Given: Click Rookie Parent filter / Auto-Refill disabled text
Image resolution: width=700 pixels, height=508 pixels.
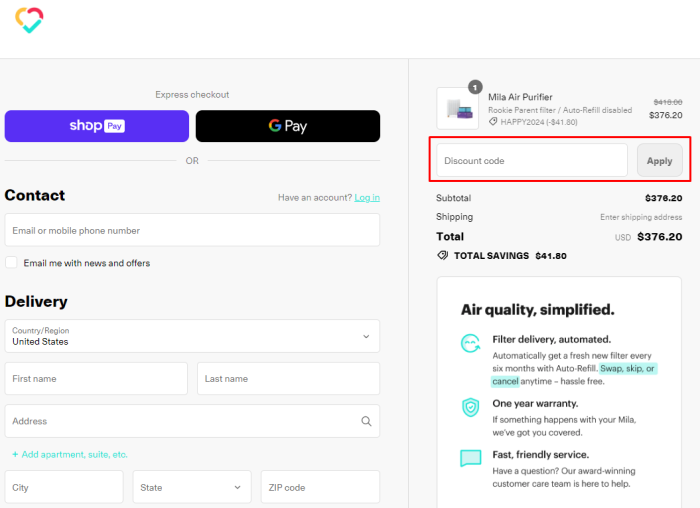Looking at the screenshot, I should pos(560,110).
